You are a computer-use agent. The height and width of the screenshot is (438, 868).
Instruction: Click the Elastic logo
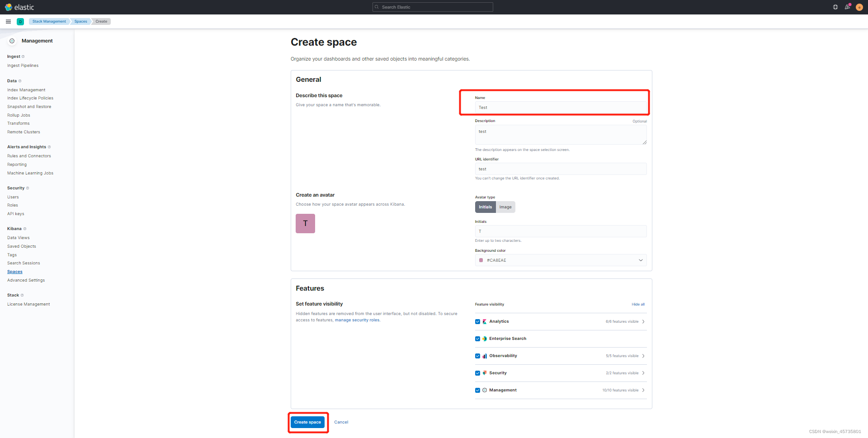(19, 7)
